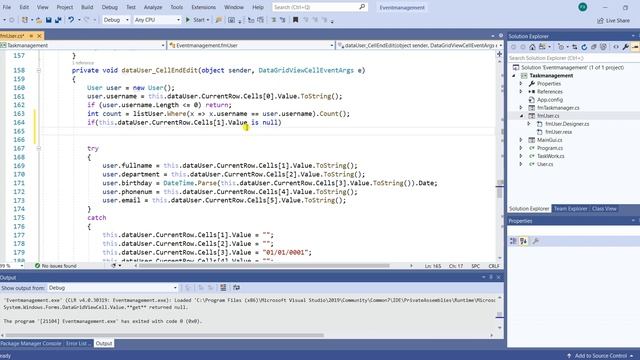This screenshot has height=360, width=640.
Task: Toggle Word Wrap in Output panel
Action: tap(236, 288)
